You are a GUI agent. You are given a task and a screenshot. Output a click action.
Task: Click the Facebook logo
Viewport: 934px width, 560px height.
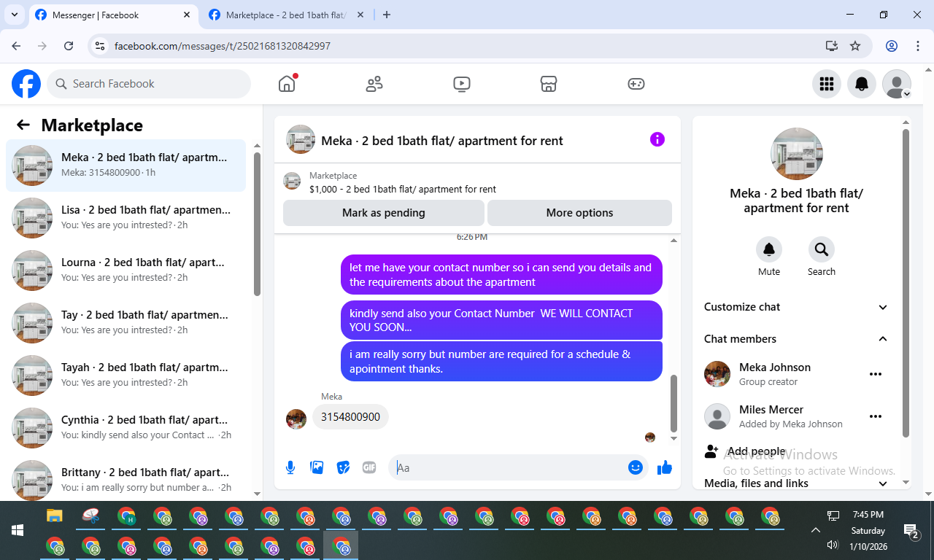point(26,84)
